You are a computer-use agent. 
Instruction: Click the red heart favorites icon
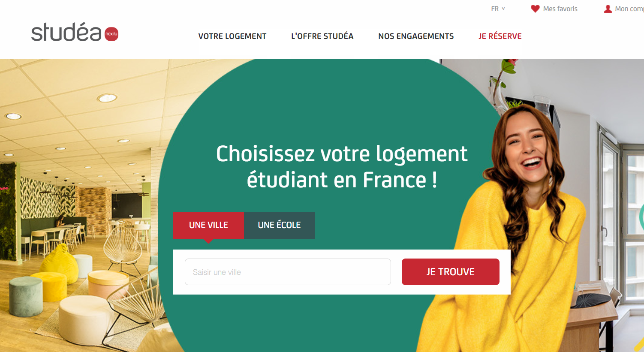pyautogui.click(x=535, y=9)
